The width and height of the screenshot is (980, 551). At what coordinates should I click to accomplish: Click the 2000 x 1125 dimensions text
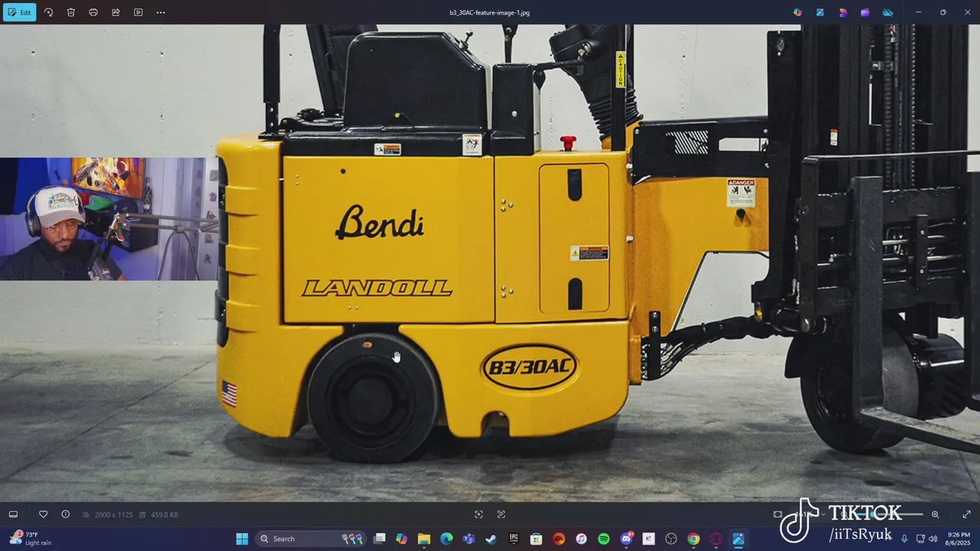click(x=114, y=515)
